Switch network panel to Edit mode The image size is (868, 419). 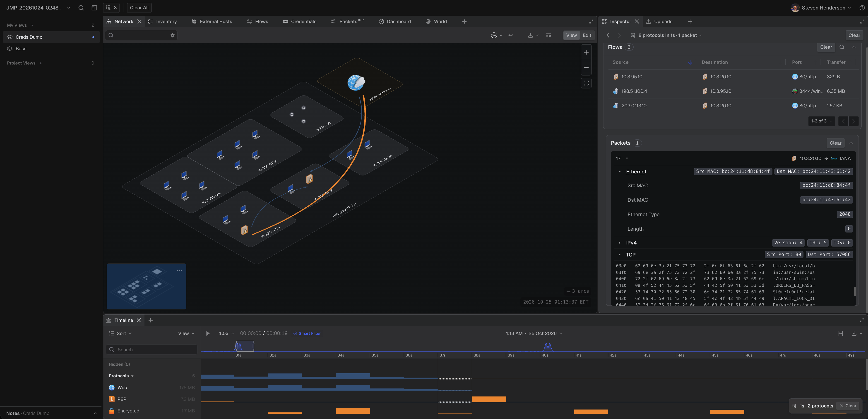click(587, 35)
